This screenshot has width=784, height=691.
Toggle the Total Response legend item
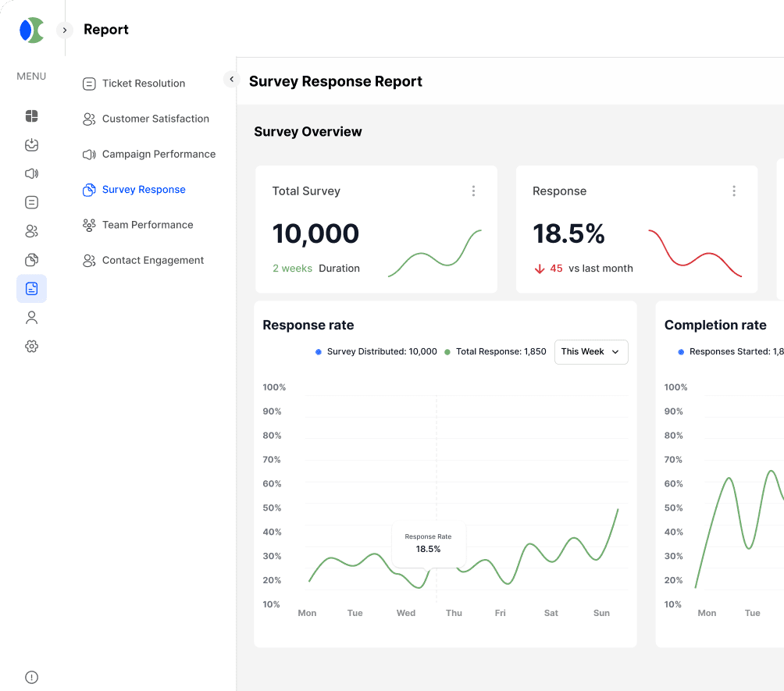tap(496, 352)
